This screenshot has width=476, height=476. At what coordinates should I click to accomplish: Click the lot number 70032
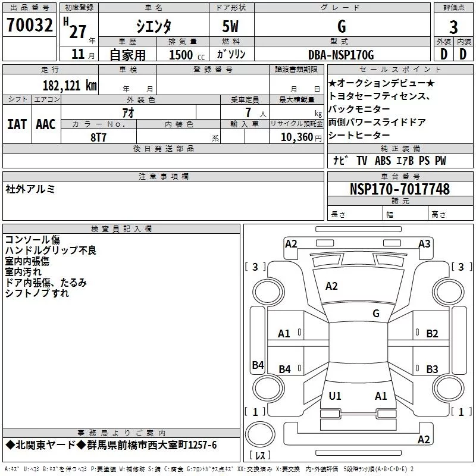(x=29, y=25)
